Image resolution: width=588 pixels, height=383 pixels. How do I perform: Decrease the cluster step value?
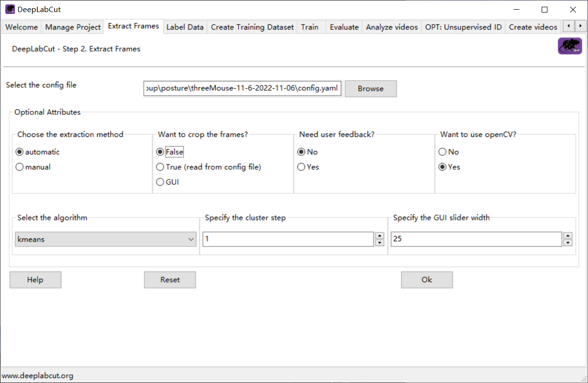tap(379, 243)
